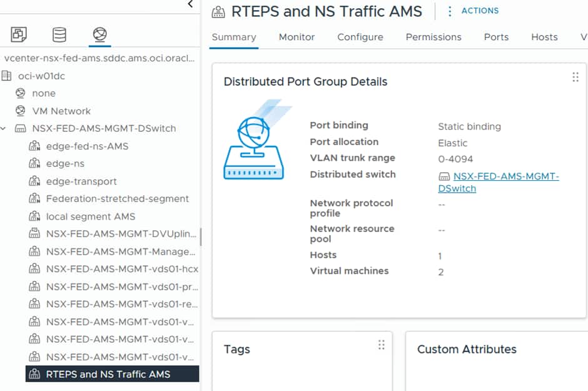Switch to the Monitor tab
This screenshot has height=391, width=588.
[297, 37]
